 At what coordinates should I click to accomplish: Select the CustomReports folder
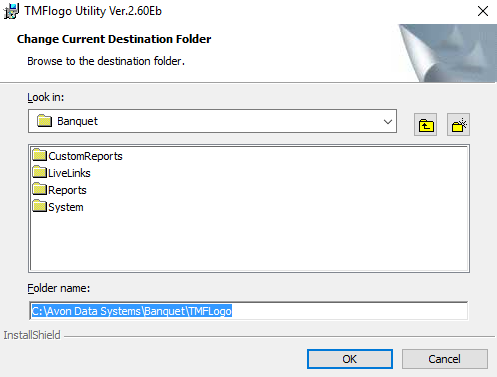click(x=78, y=156)
